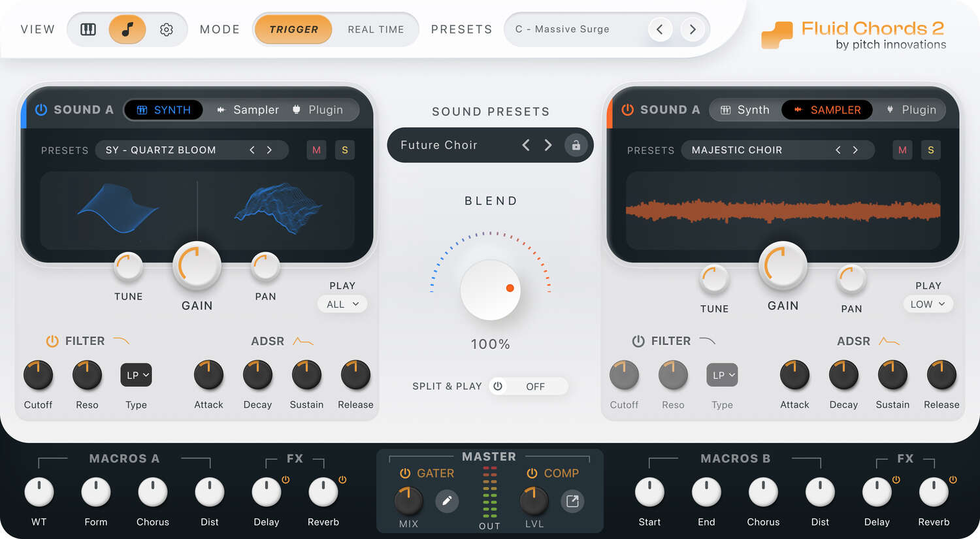Solo Sound A sampler with the S icon
This screenshot has height=539, width=980.
pos(930,150)
